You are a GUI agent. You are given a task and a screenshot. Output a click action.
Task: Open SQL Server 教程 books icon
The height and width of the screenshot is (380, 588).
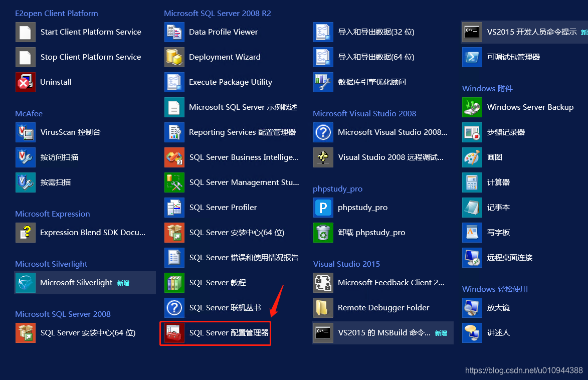pos(174,282)
